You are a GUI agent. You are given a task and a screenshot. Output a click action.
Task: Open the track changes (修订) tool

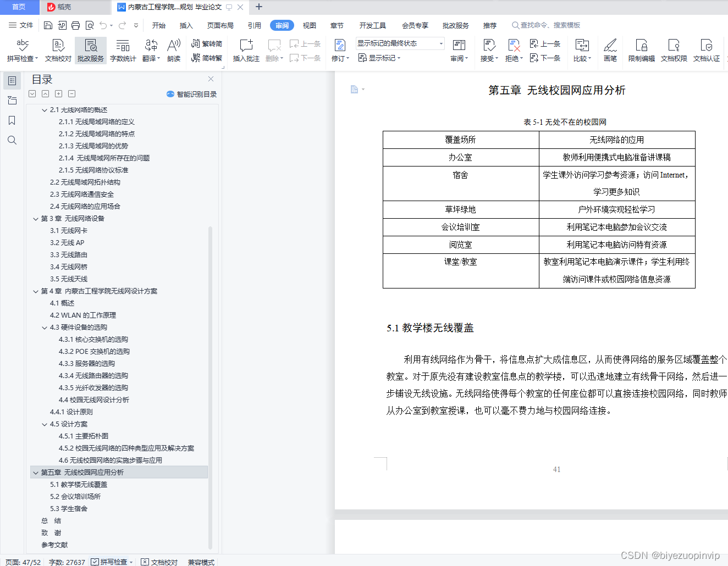click(340, 51)
